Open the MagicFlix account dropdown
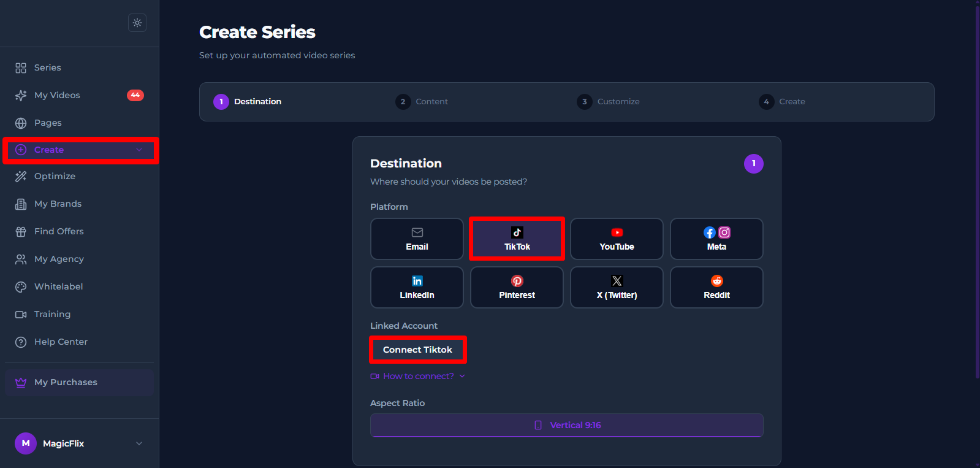The width and height of the screenshot is (980, 468). [x=139, y=443]
